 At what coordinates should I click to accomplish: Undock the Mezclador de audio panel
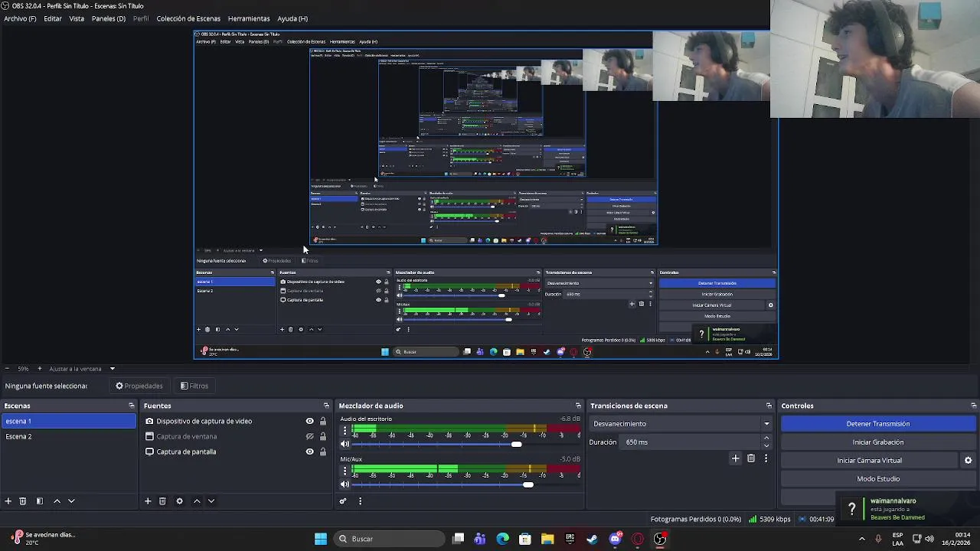click(578, 406)
